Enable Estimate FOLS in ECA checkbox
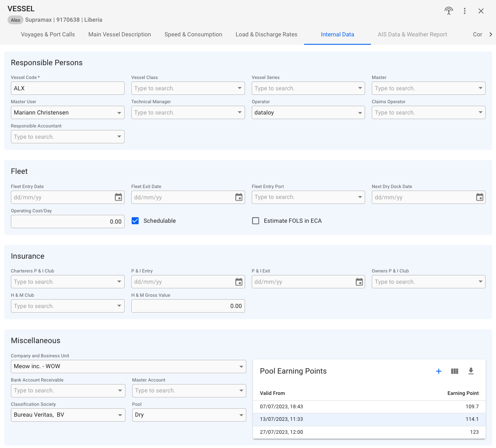Viewport: 496px width, 448px height. pos(256,221)
